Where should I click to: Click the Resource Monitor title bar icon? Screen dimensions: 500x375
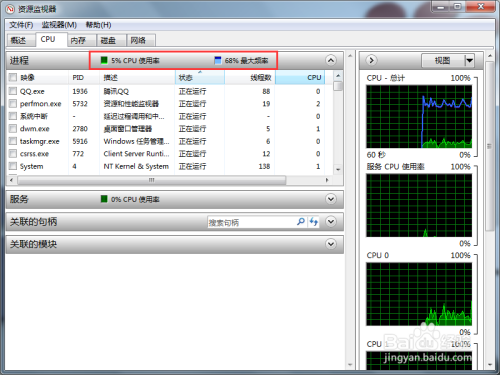coord(11,9)
